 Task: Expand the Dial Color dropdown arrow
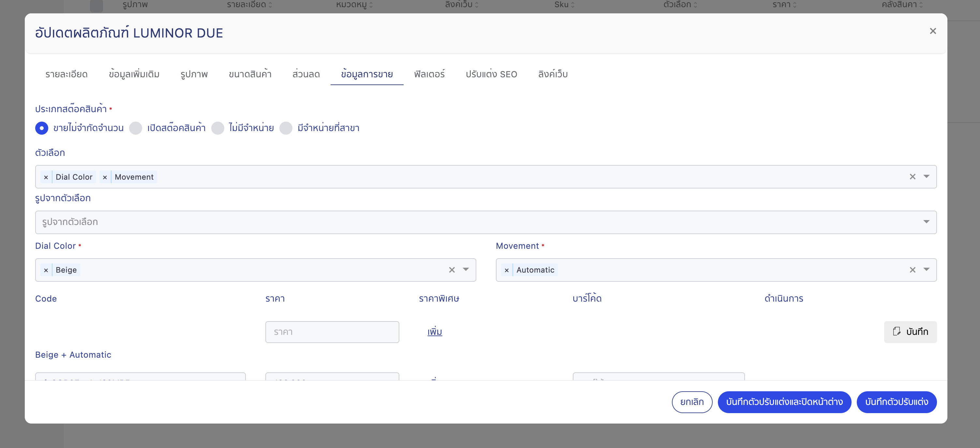click(x=466, y=270)
